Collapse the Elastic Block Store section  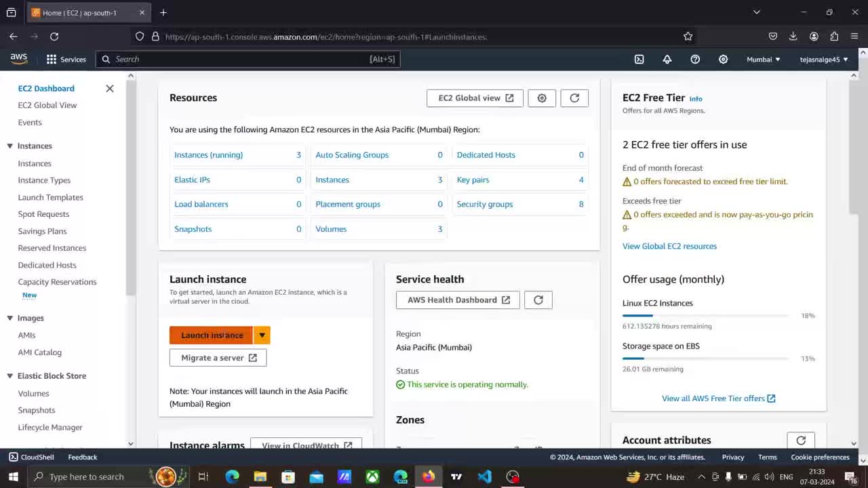click(10, 376)
